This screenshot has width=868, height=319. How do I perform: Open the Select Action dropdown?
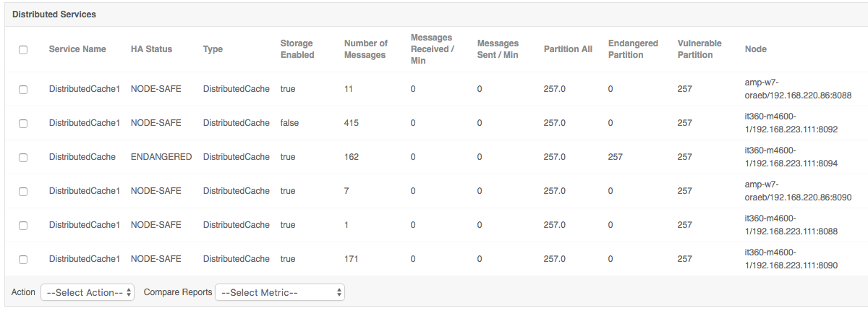pyautogui.click(x=88, y=292)
